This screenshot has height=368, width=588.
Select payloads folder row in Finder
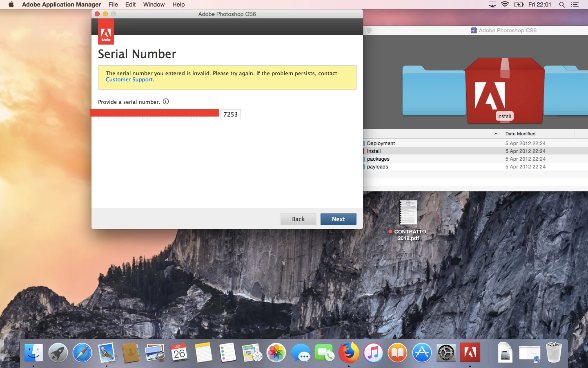pos(475,167)
